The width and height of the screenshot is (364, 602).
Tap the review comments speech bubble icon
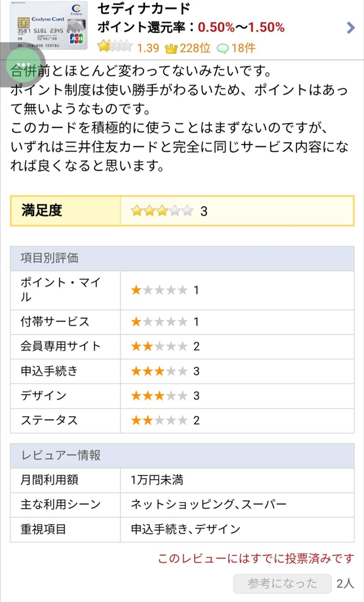click(x=223, y=48)
